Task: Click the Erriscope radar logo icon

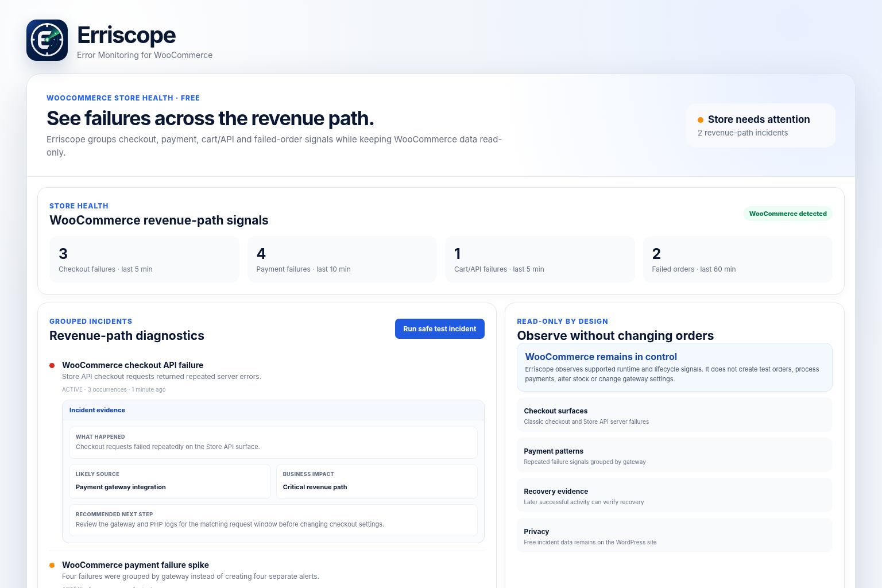Action: pos(47,40)
